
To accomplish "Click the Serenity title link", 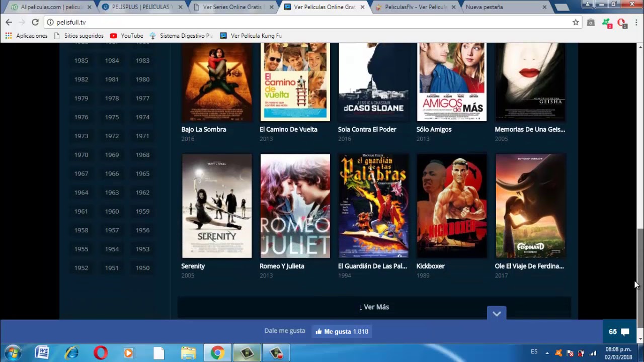I will [193, 266].
